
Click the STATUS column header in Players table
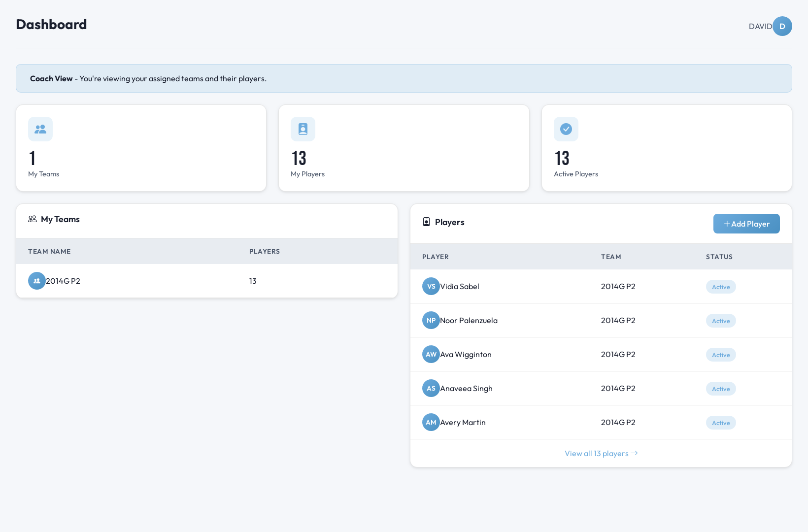click(719, 257)
